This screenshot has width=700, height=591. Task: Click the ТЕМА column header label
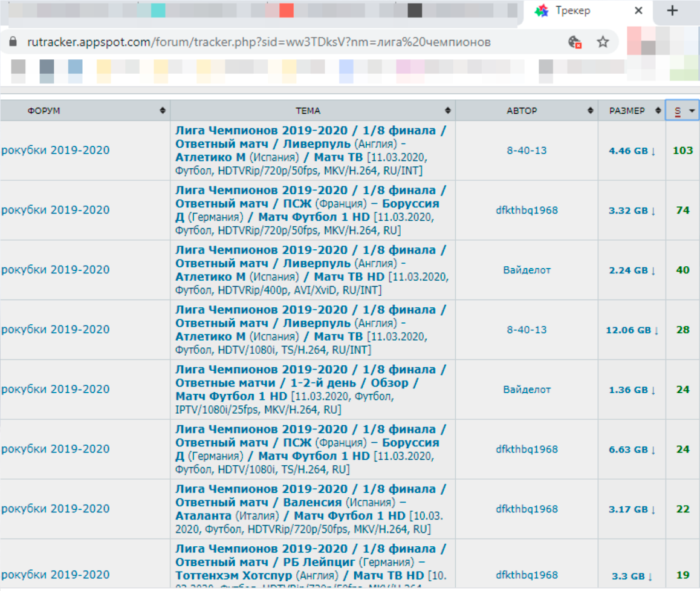tap(308, 111)
